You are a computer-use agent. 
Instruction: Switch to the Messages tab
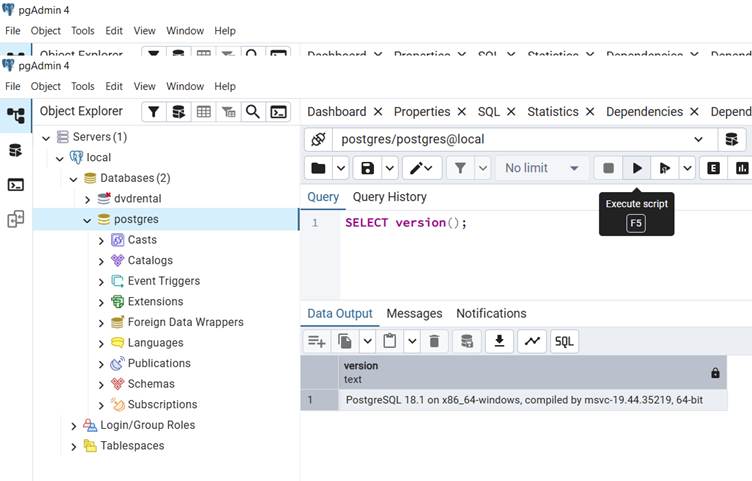(x=414, y=314)
